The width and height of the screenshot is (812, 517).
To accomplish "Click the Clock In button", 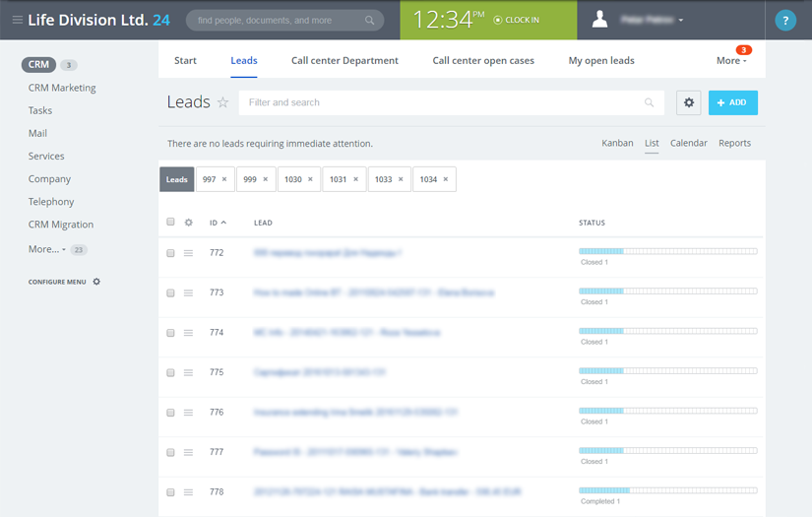I will [x=517, y=20].
